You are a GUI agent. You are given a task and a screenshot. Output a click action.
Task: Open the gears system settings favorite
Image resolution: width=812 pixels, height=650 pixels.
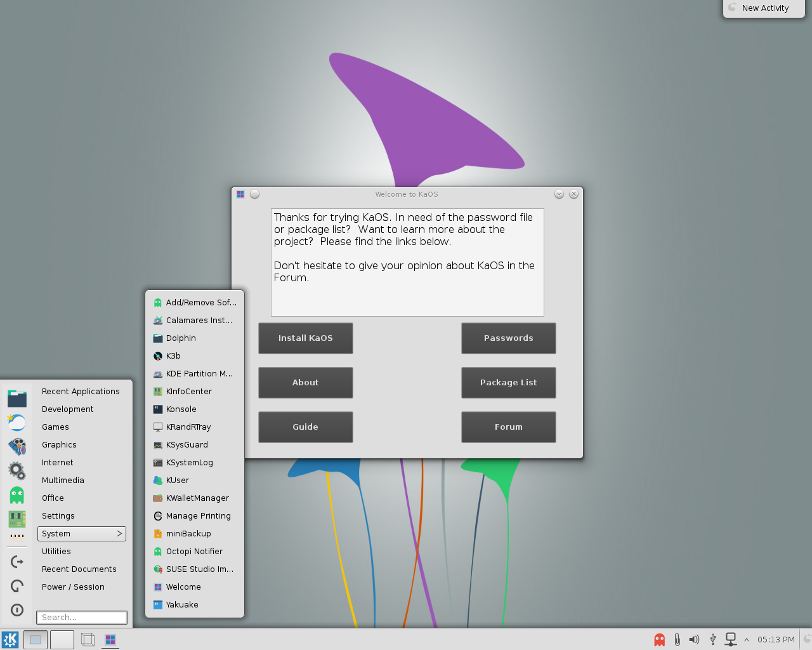[x=17, y=470]
